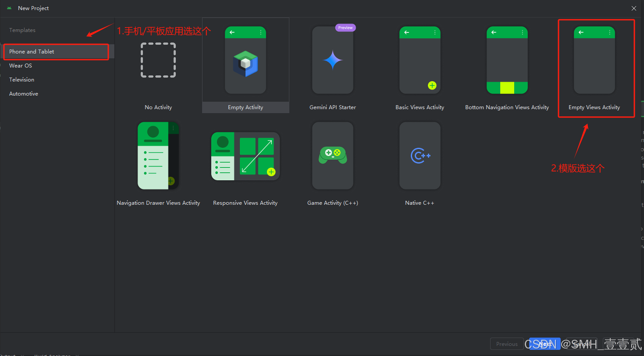Choose the Responsive Views Activity template

tap(246, 161)
